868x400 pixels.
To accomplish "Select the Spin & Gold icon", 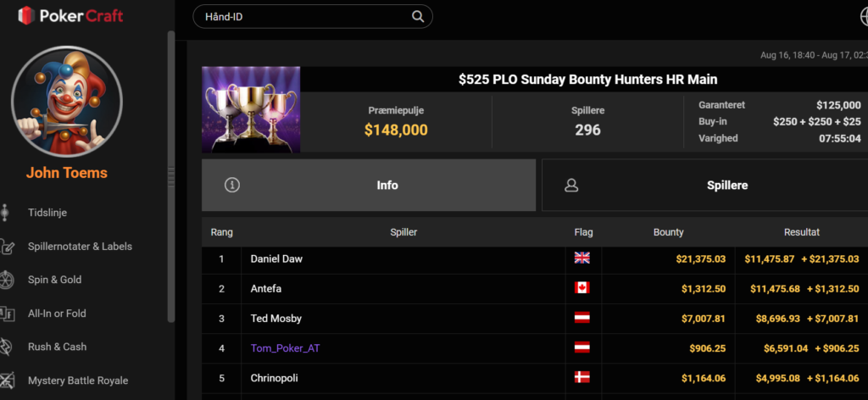I will point(6,280).
